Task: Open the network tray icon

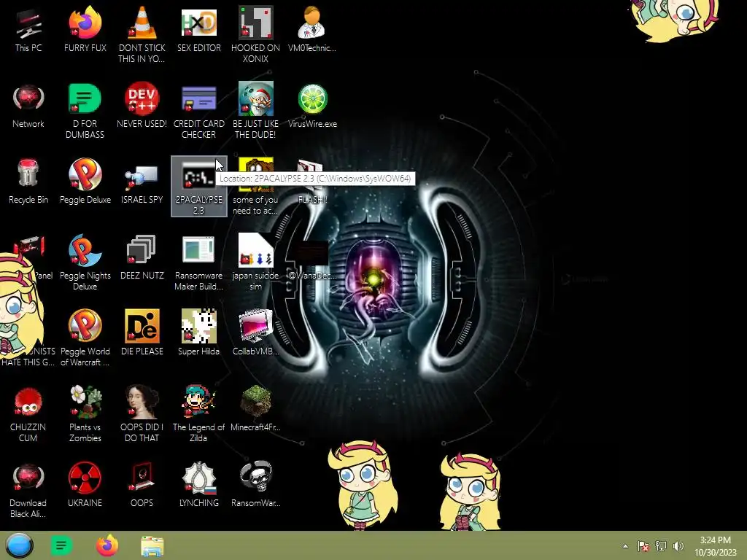Action: pos(661,546)
